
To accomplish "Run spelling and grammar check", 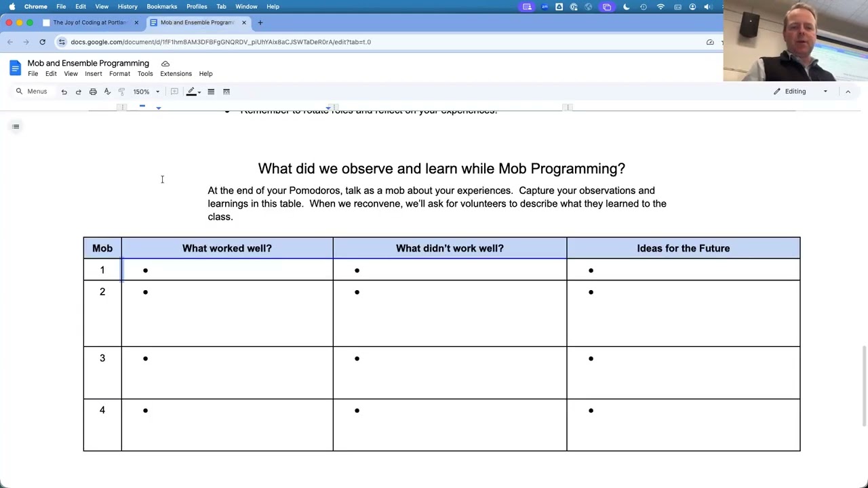I will pyautogui.click(x=107, y=91).
